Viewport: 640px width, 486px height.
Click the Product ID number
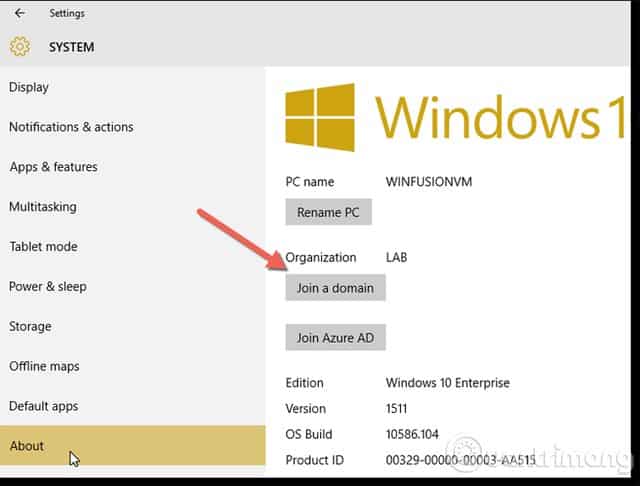click(x=460, y=460)
